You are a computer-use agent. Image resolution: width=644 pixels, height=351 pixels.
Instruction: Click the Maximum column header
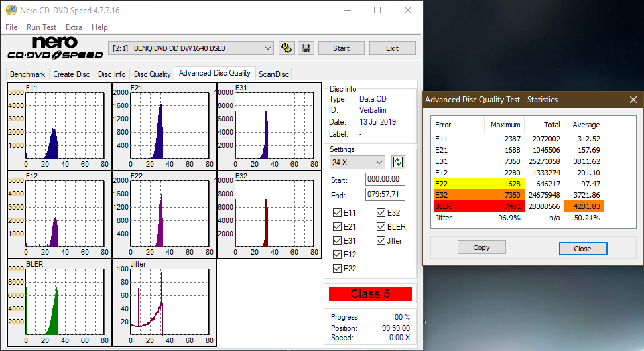click(x=505, y=125)
